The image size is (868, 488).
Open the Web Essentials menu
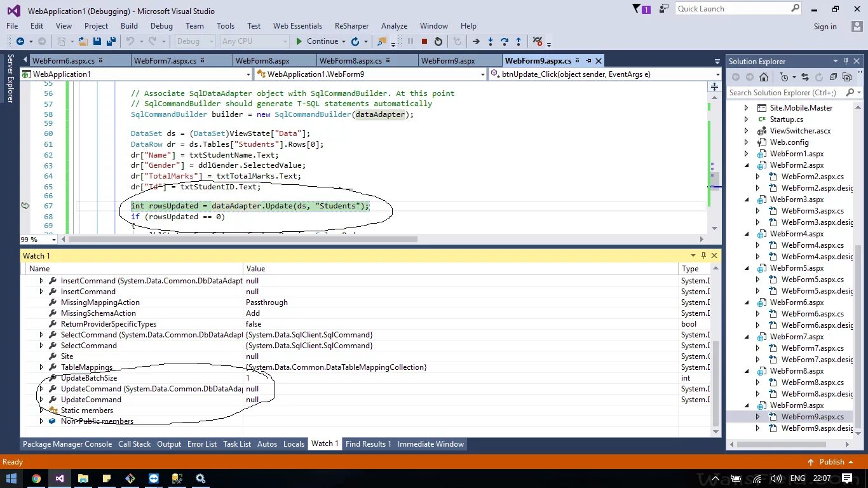297,26
